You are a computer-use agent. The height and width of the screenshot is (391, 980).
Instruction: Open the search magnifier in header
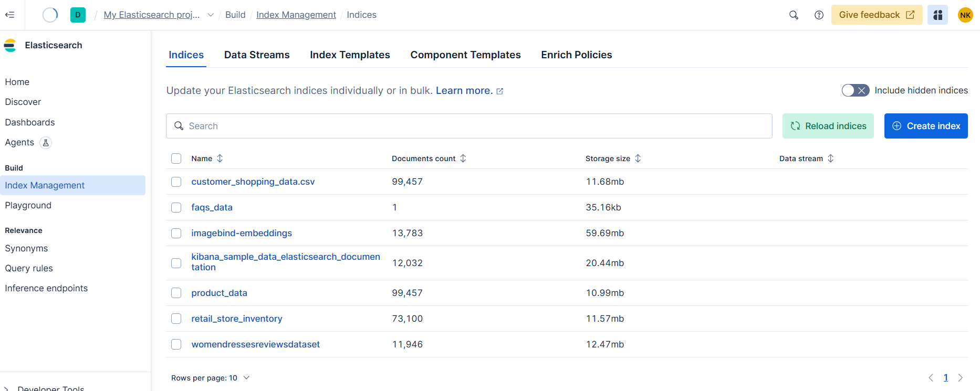coord(794,15)
